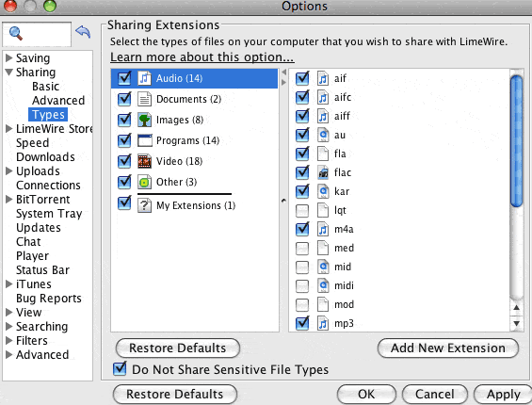The width and height of the screenshot is (532, 405).
Task: Enable the lqt extension checkbox
Action: [x=302, y=210]
